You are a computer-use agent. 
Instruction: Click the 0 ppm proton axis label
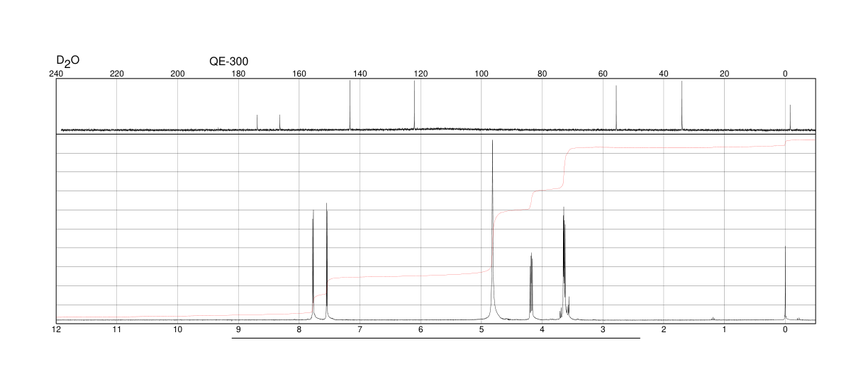[x=785, y=330]
